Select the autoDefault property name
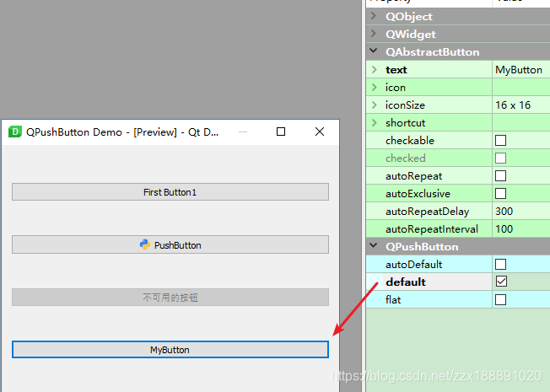Image resolution: width=550 pixels, height=392 pixels. click(x=414, y=265)
